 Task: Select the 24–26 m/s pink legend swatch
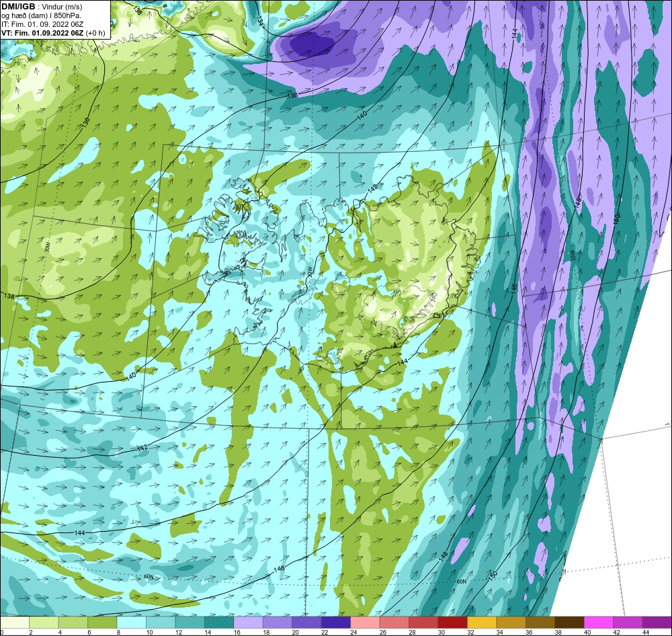click(365, 623)
